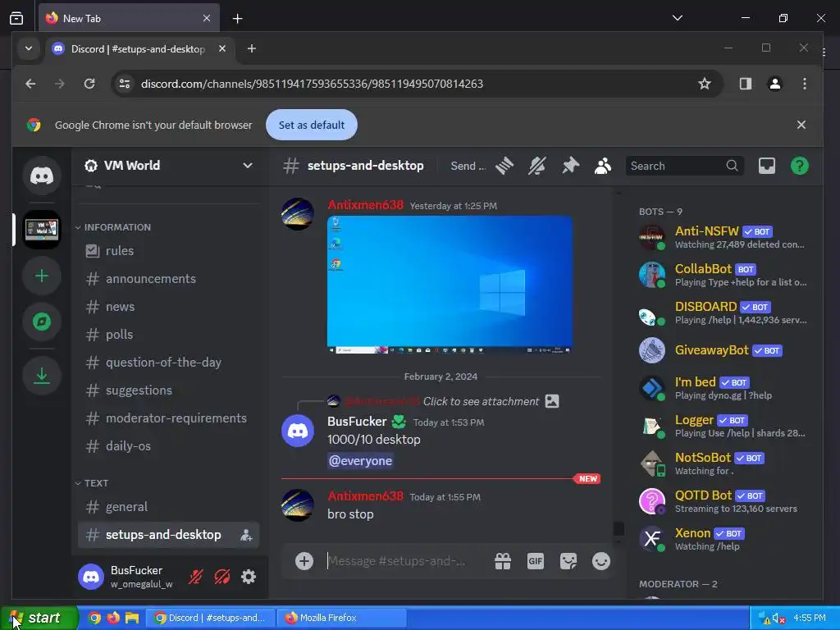Open the polls channel

(168, 335)
